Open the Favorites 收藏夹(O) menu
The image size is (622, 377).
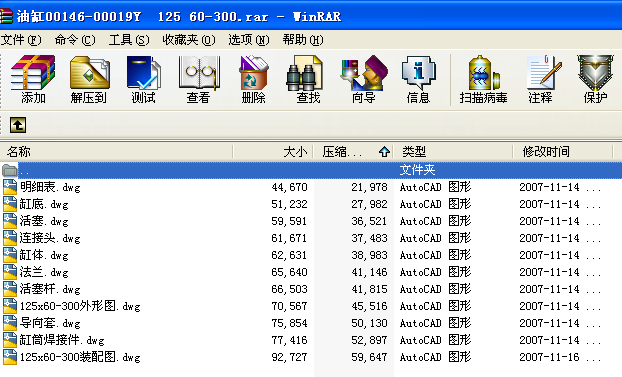189,40
